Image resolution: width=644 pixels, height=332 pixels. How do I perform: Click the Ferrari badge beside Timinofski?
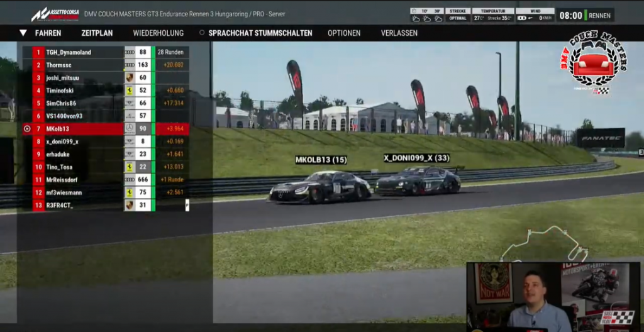(130, 91)
